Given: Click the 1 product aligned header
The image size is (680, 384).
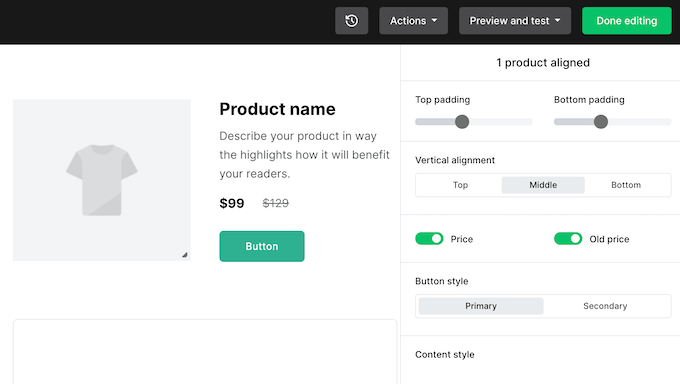Looking at the screenshot, I should 543,63.
